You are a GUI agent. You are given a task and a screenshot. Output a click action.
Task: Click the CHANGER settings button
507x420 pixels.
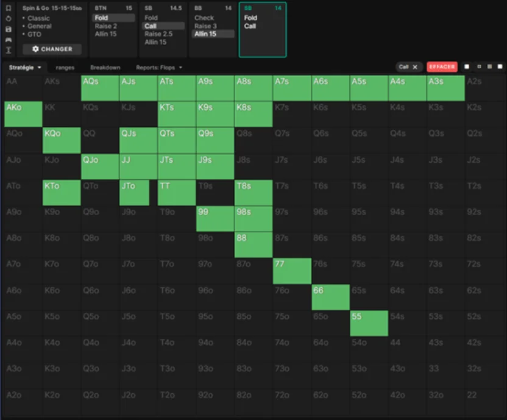coord(52,49)
